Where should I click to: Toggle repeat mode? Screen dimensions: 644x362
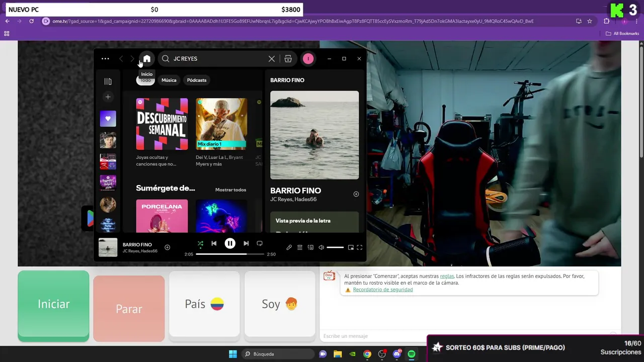pyautogui.click(x=260, y=243)
